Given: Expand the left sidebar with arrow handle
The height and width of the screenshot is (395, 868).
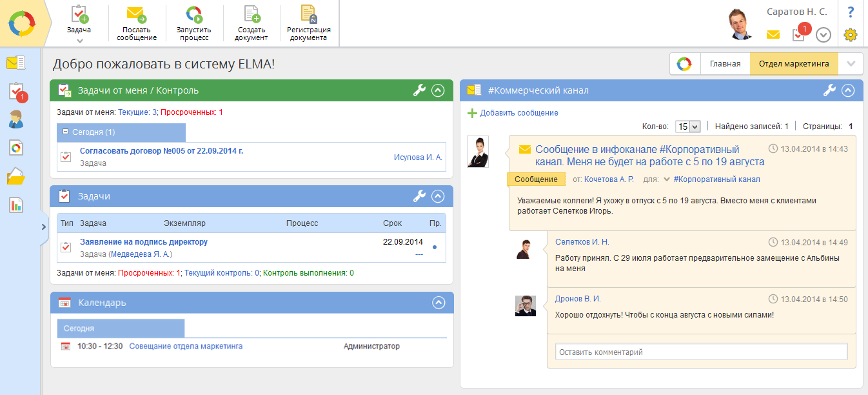Looking at the screenshot, I should tap(43, 227).
